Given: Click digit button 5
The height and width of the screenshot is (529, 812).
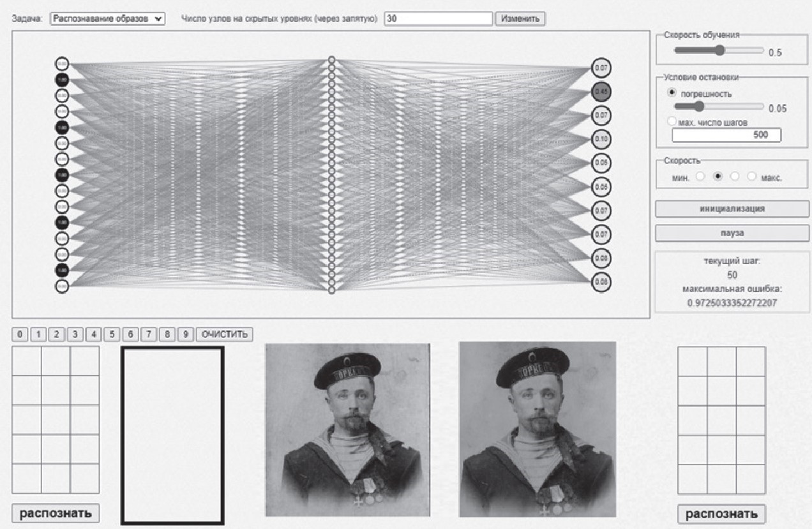Looking at the screenshot, I should pyautogui.click(x=112, y=334).
